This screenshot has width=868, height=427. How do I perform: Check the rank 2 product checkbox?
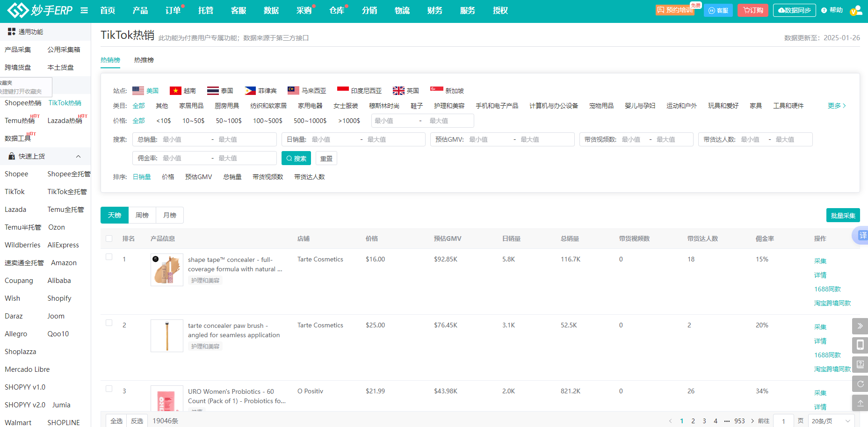pyautogui.click(x=109, y=323)
